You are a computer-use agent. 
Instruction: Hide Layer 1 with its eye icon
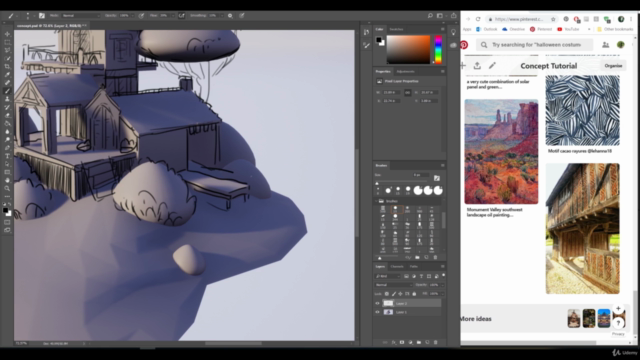[x=377, y=312]
